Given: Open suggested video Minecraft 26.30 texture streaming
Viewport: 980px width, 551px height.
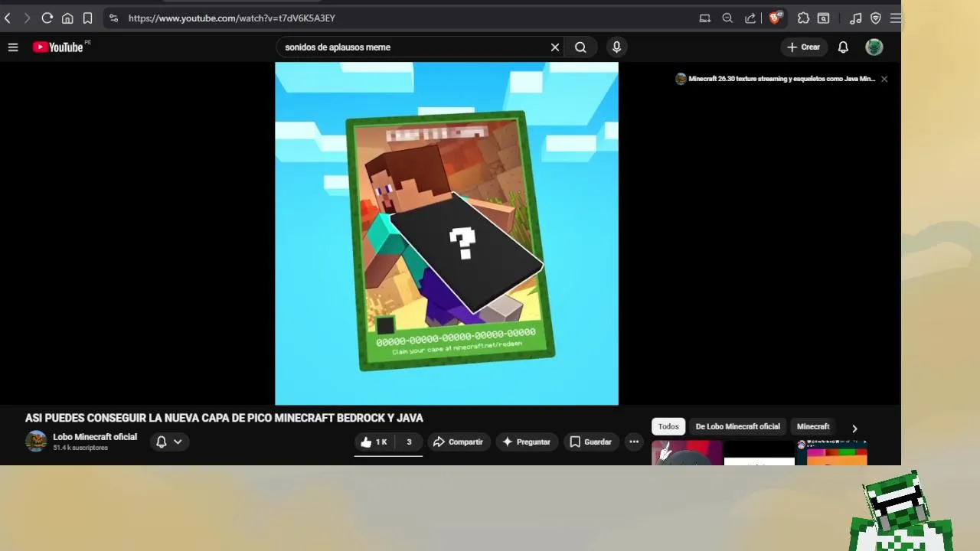Looking at the screenshot, I should point(775,79).
